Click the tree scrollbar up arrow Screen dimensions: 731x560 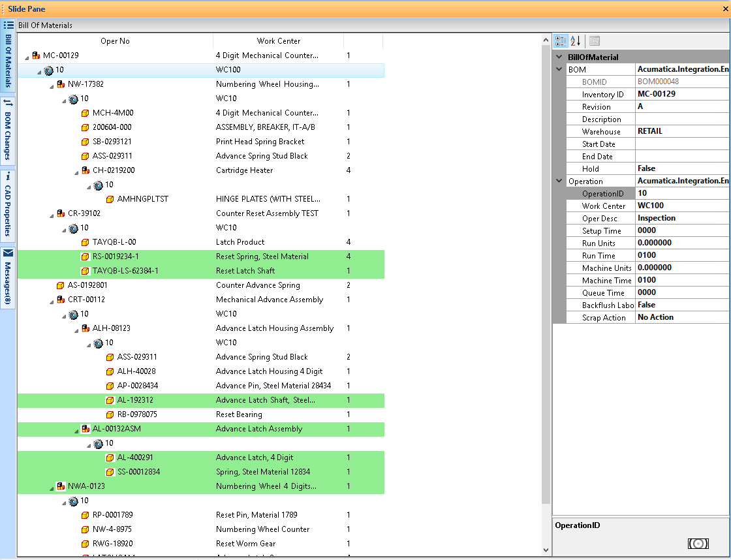[546, 40]
